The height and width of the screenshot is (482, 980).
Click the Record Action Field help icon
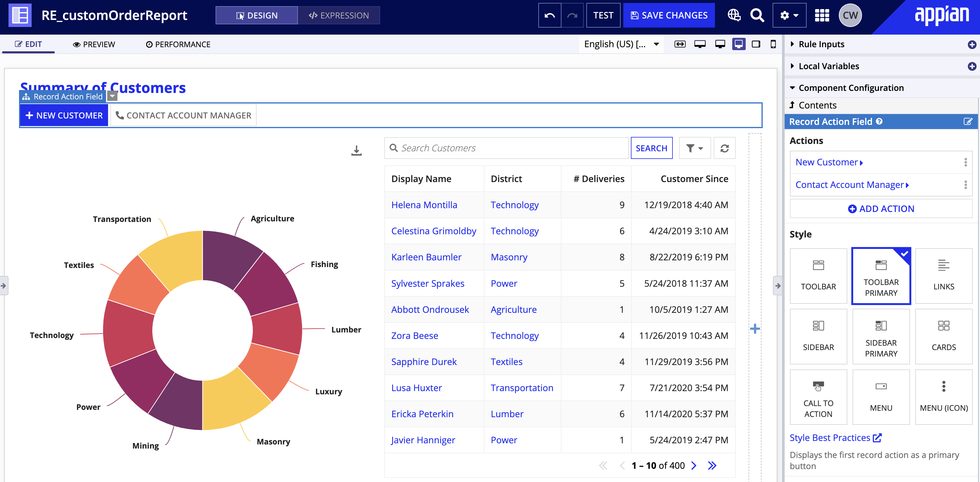point(879,121)
